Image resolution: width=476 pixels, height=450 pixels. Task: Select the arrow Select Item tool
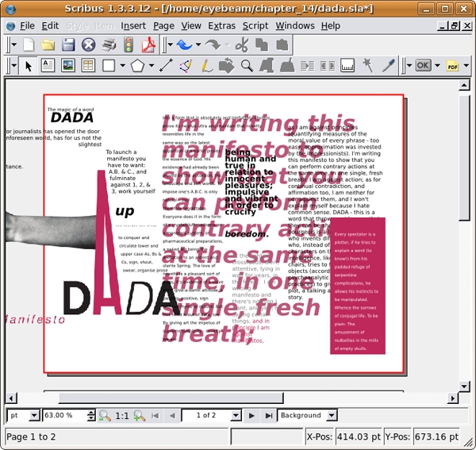tap(29, 66)
